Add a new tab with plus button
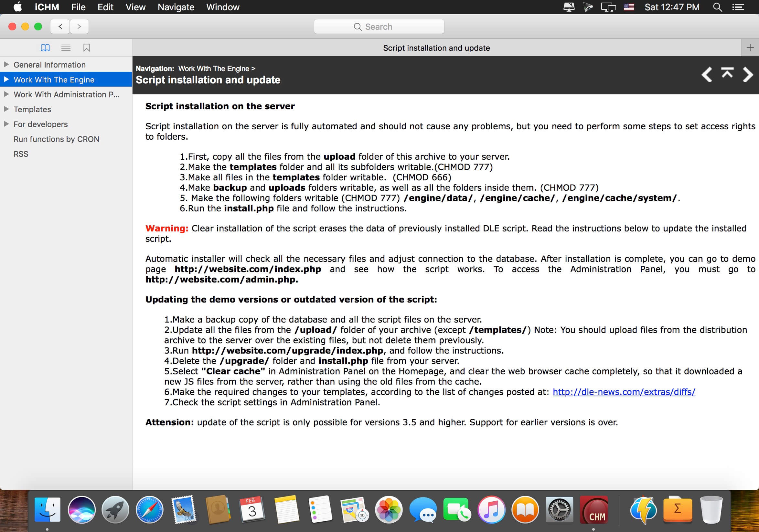759x532 pixels. 750,48
